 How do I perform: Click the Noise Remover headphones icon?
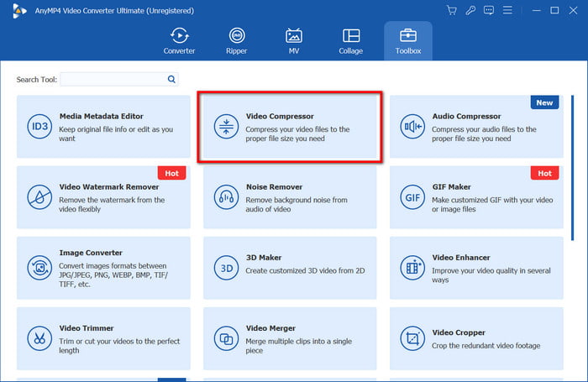(226, 197)
